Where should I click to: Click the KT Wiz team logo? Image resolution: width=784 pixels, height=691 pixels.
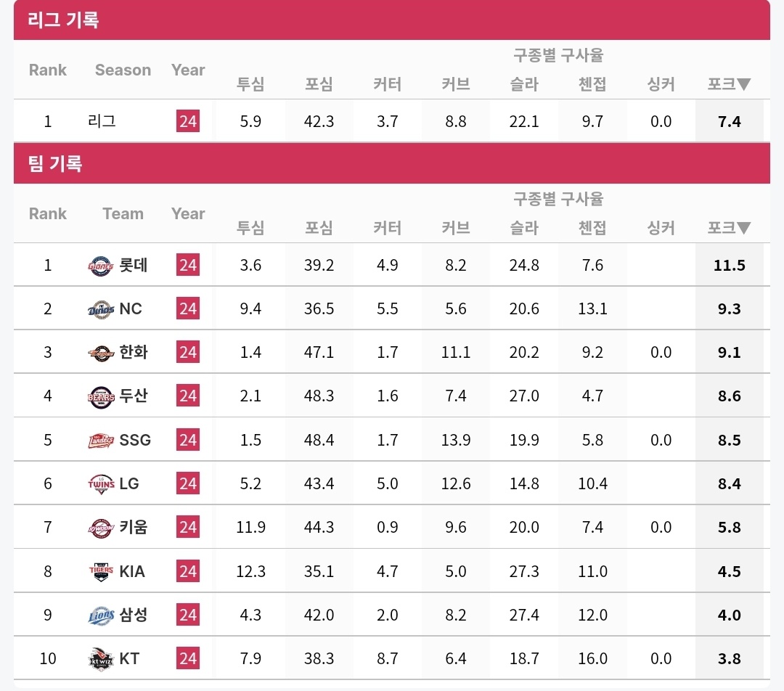pos(101,659)
